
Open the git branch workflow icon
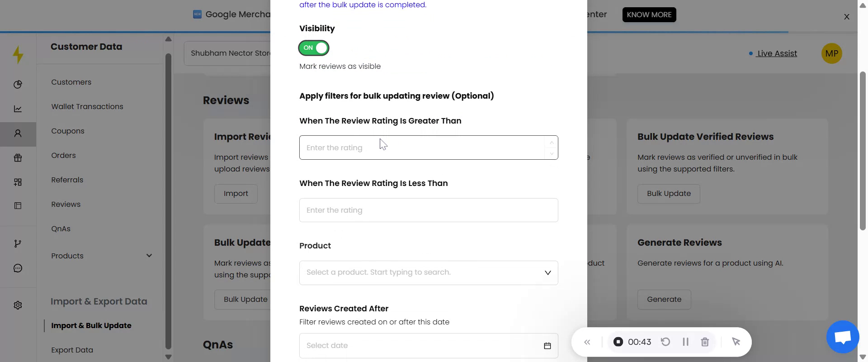(x=18, y=244)
